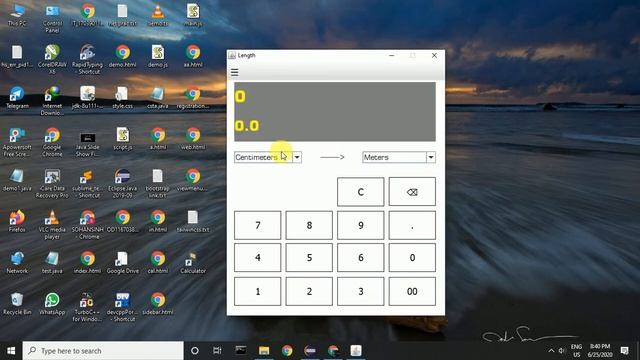Open Eclipse Java 2019-09 shortcut

[122, 183]
